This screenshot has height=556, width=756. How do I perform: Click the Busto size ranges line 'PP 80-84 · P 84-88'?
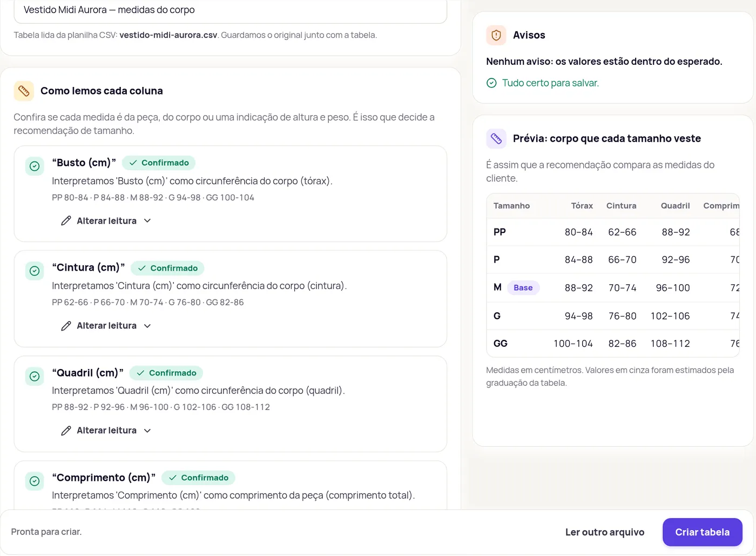tap(153, 198)
